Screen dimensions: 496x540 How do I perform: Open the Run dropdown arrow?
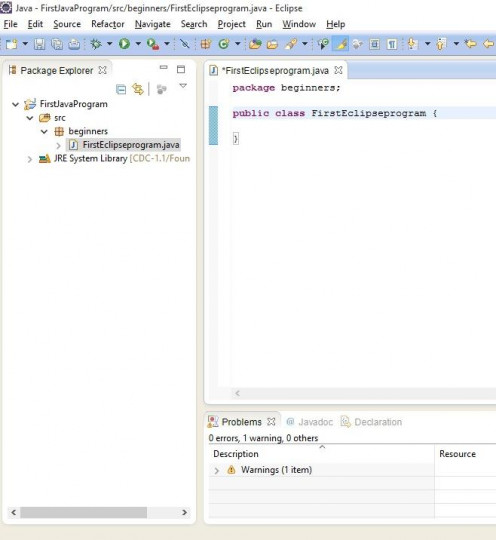click(x=138, y=44)
